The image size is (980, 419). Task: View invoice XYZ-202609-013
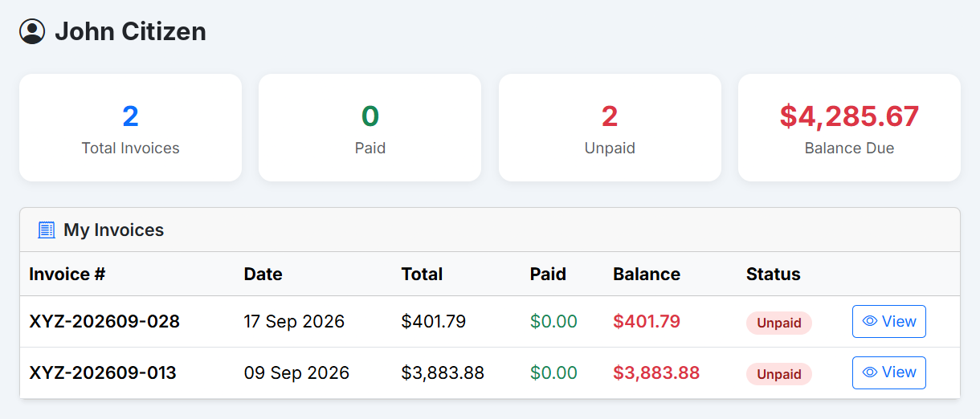(x=888, y=372)
